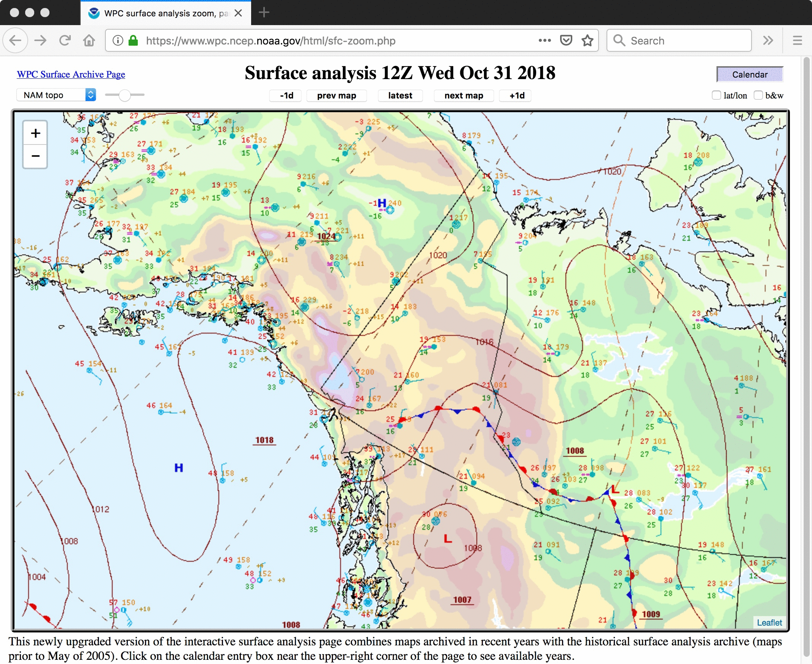This screenshot has height=664, width=812.
Task: Toggle the b&w checkbox
Action: 758,95
